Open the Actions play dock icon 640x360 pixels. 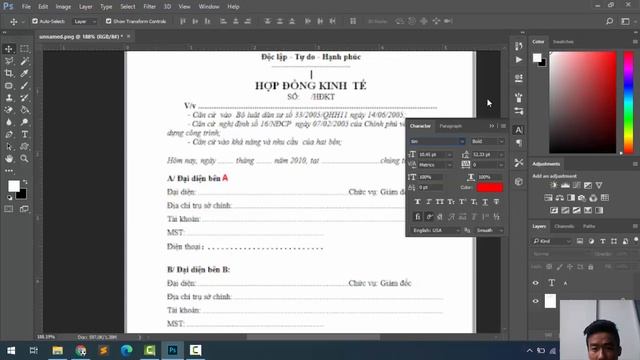coord(518,60)
